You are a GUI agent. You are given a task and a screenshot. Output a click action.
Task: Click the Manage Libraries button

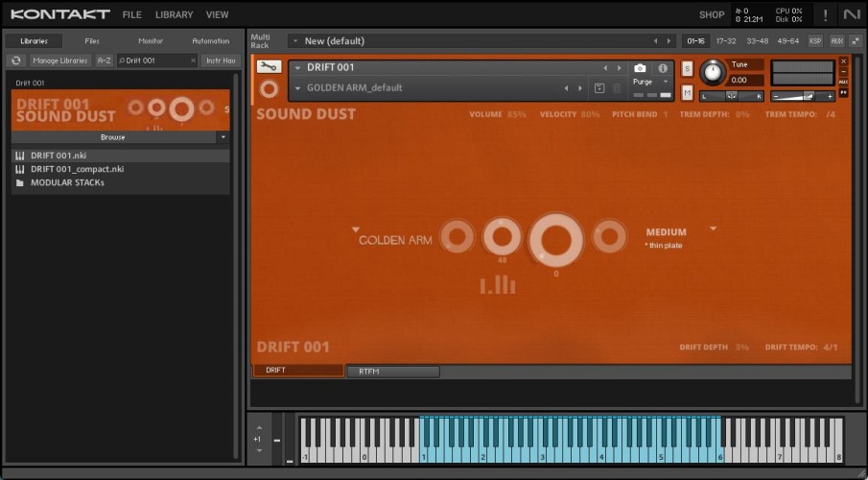coord(59,60)
